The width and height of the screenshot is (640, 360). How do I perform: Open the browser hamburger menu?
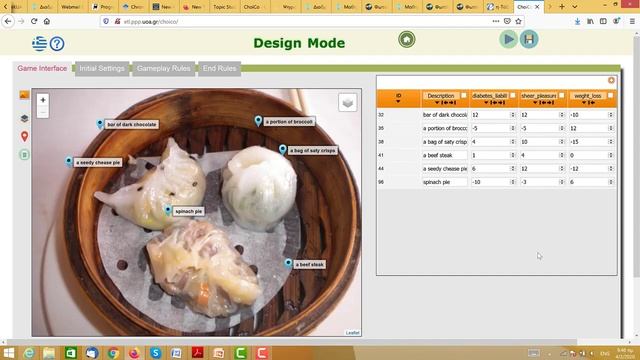632,21
